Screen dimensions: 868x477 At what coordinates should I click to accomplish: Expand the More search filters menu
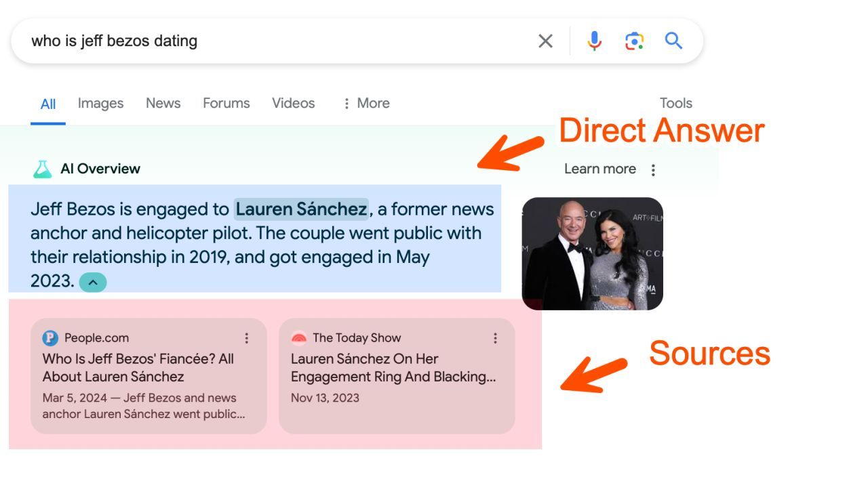(366, 103)
